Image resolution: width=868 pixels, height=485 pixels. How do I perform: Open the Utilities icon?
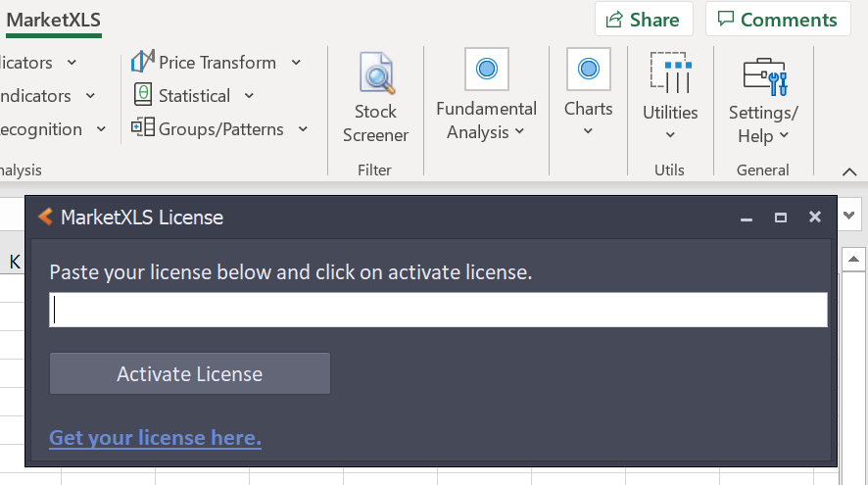670,73
